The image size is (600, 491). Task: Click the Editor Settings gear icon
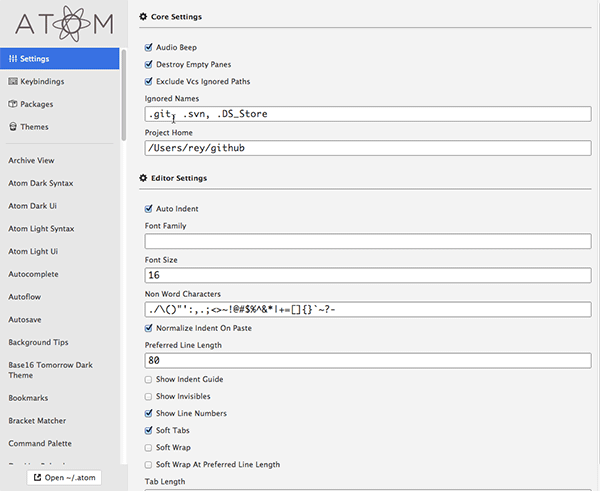click(x=143, y=178)
